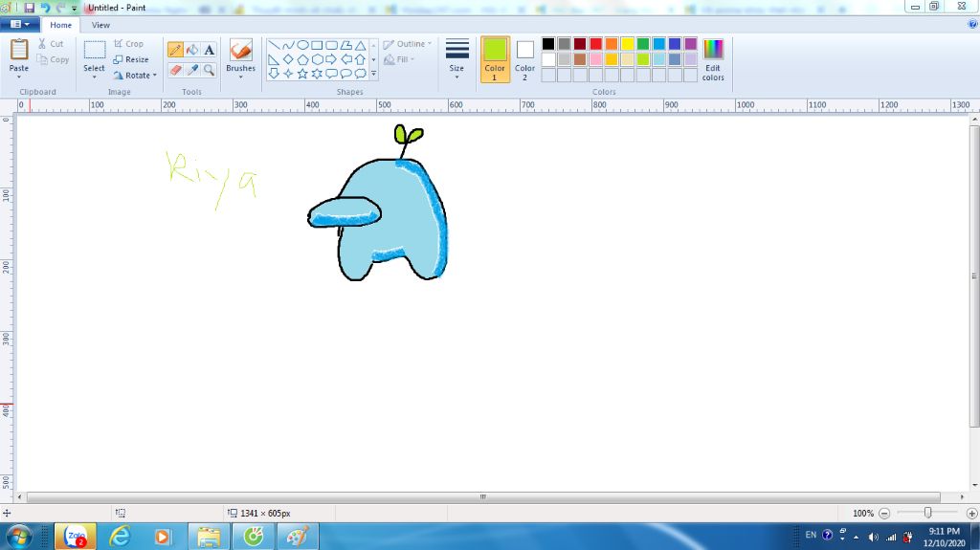Open the Size thickness dropdown
This screenshot has height=550, width=980.
[457, 59]
